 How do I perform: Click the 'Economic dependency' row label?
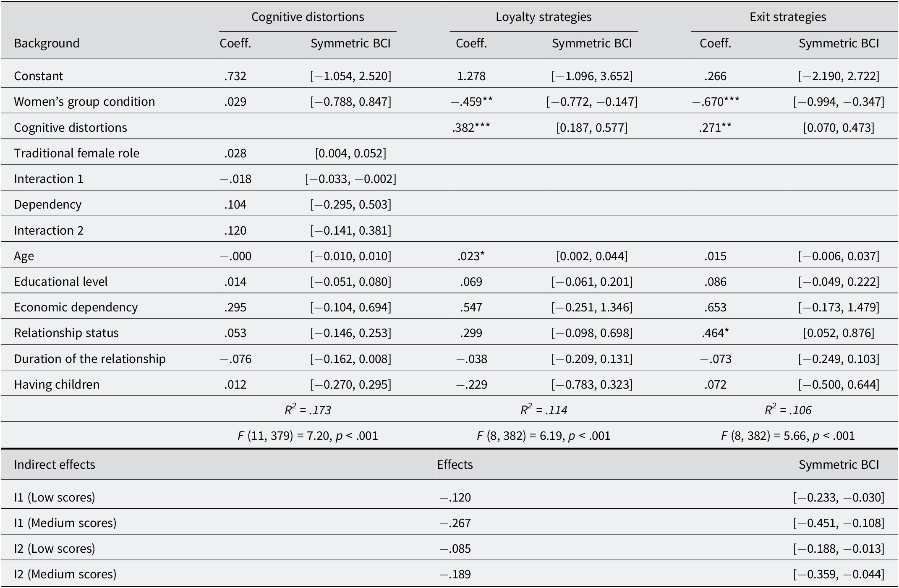(76, 307)
